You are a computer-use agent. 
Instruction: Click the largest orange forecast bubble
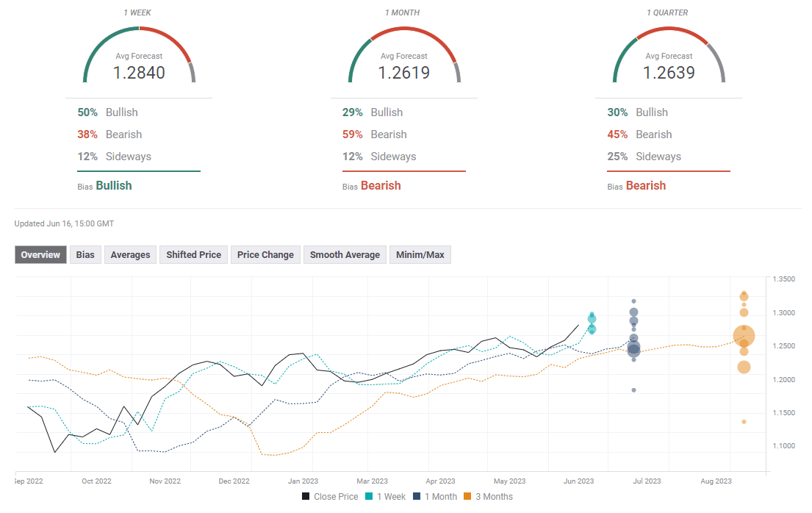[x=744, y=337]
